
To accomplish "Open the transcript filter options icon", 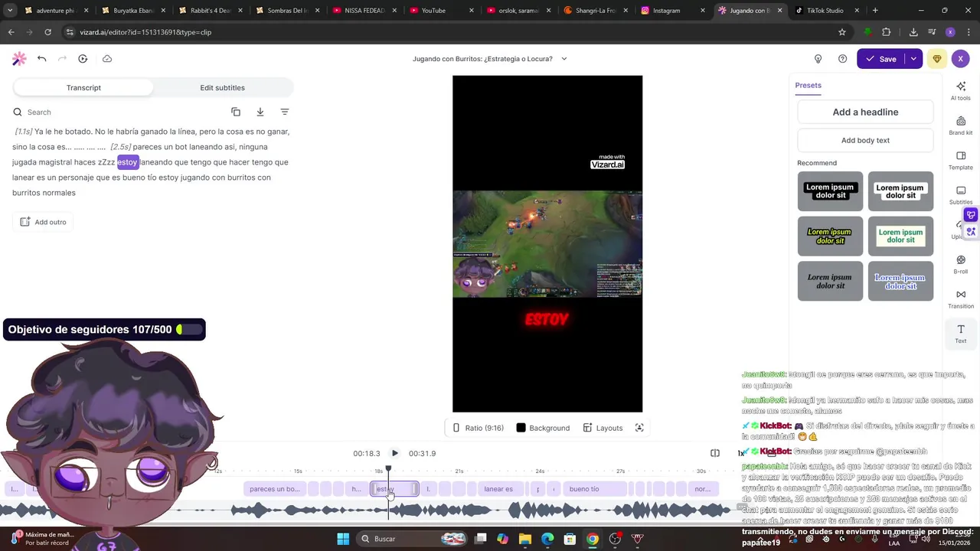I will click(285, 112).
